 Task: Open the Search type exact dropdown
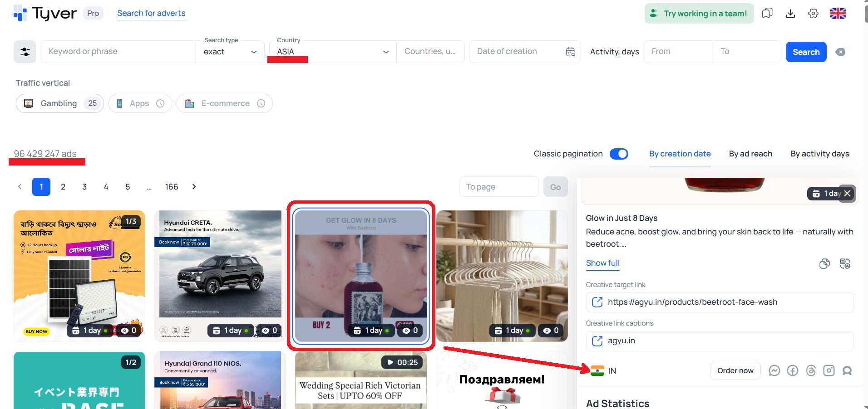[230, 52]
